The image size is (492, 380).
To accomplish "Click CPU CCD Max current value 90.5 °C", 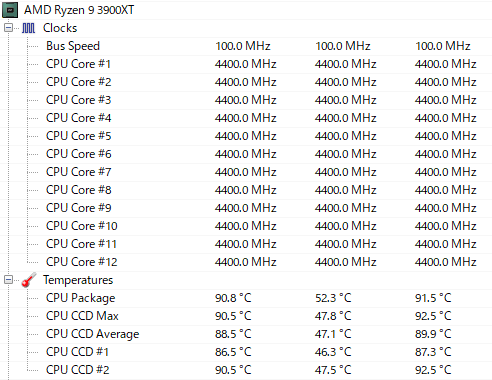I will (233, 316).
